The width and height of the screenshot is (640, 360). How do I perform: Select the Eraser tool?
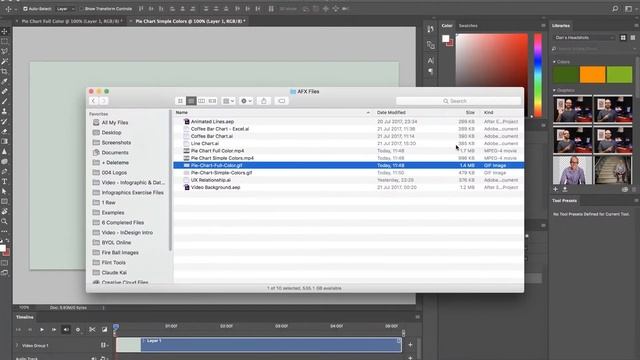tap(4, 131)
